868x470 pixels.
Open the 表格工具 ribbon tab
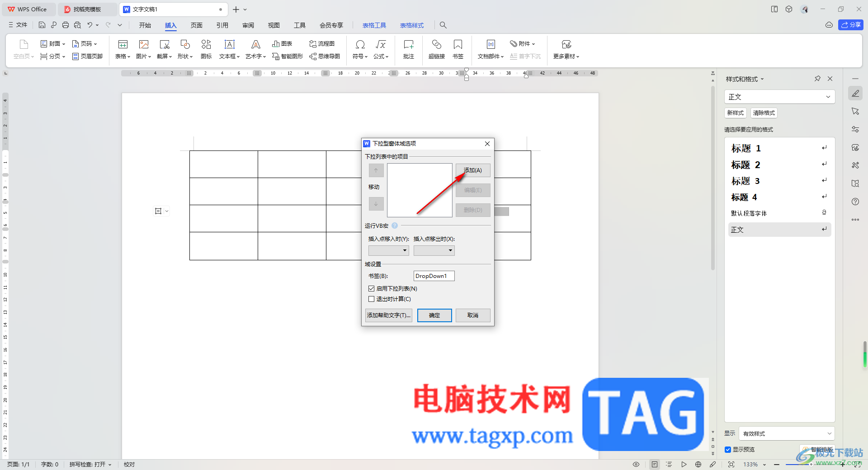coord(374,25)
